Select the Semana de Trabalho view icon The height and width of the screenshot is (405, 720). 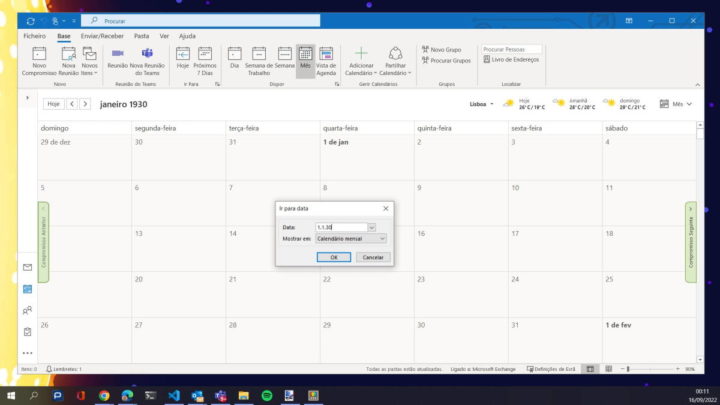point(259,54)
